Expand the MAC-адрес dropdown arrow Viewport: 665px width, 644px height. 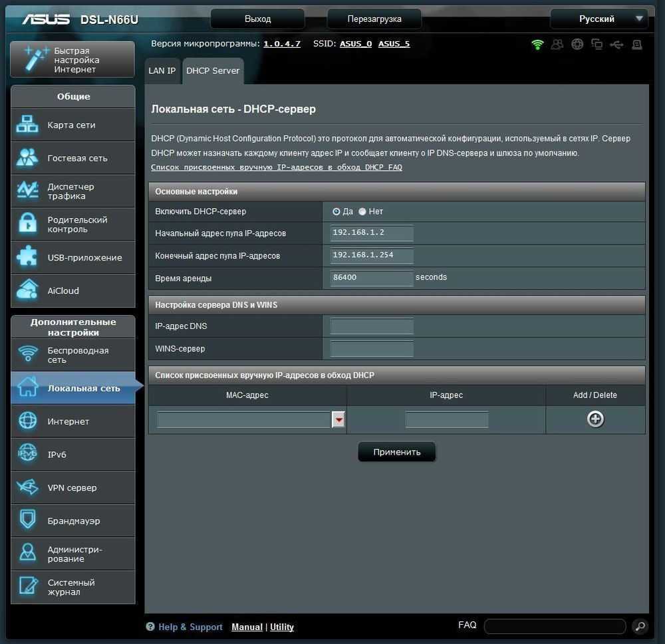click(x=338, y=419)
